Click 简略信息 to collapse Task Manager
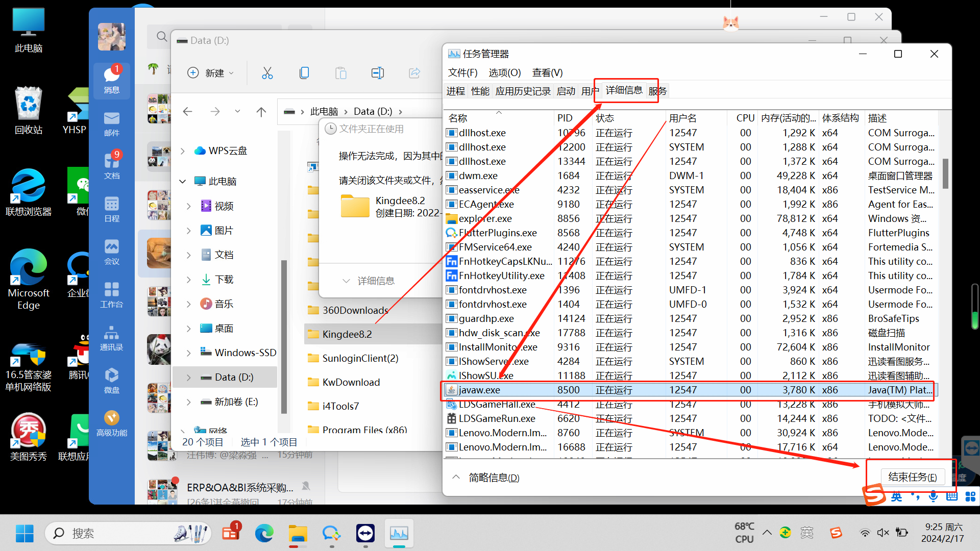980x551 pixels. [493, 478]
